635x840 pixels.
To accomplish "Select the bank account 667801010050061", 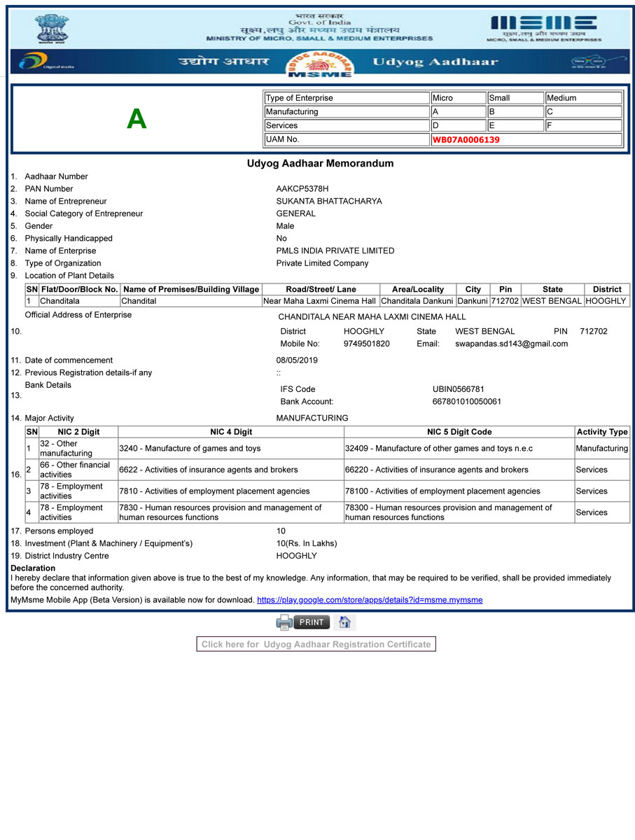I will (x=467, y=402).
